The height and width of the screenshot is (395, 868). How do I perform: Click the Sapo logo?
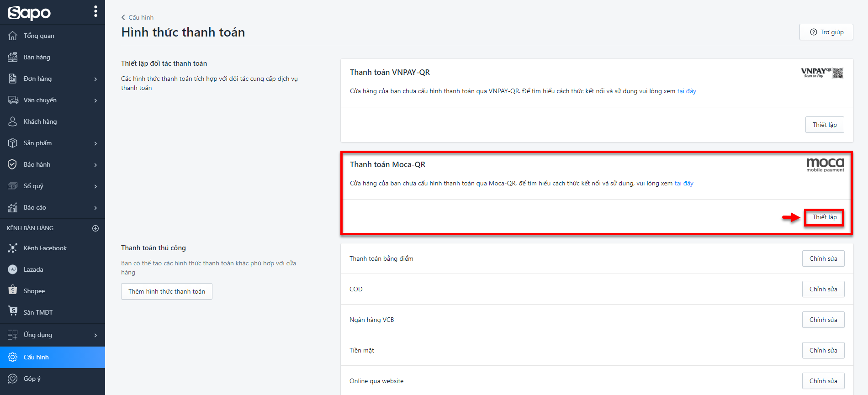29,13
